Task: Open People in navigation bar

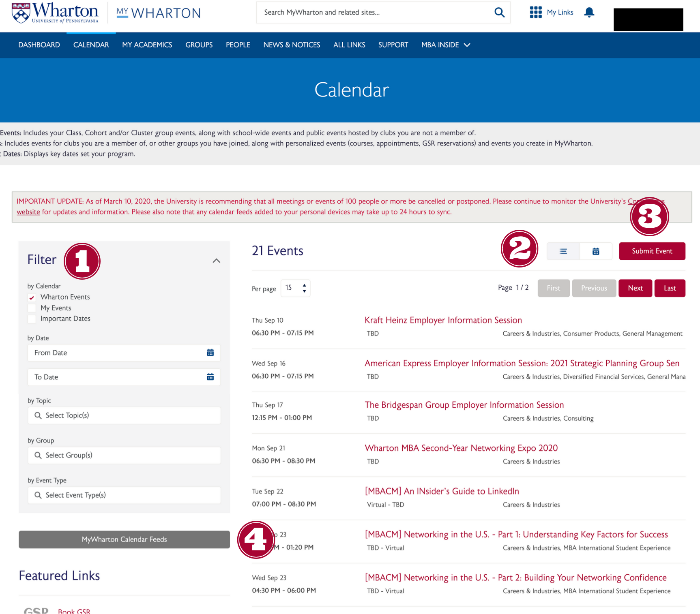Action: (x=238, y=45)
